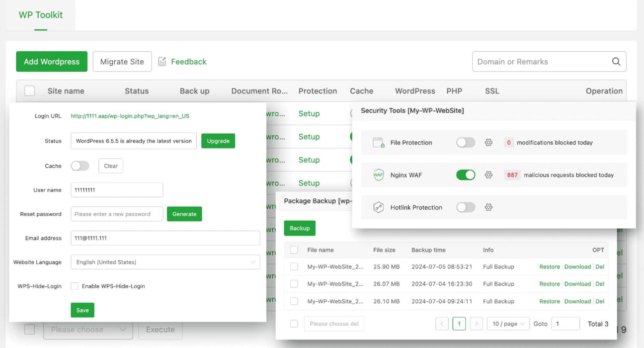
Task: Click Generate password button
Action: tap(184, 214)
